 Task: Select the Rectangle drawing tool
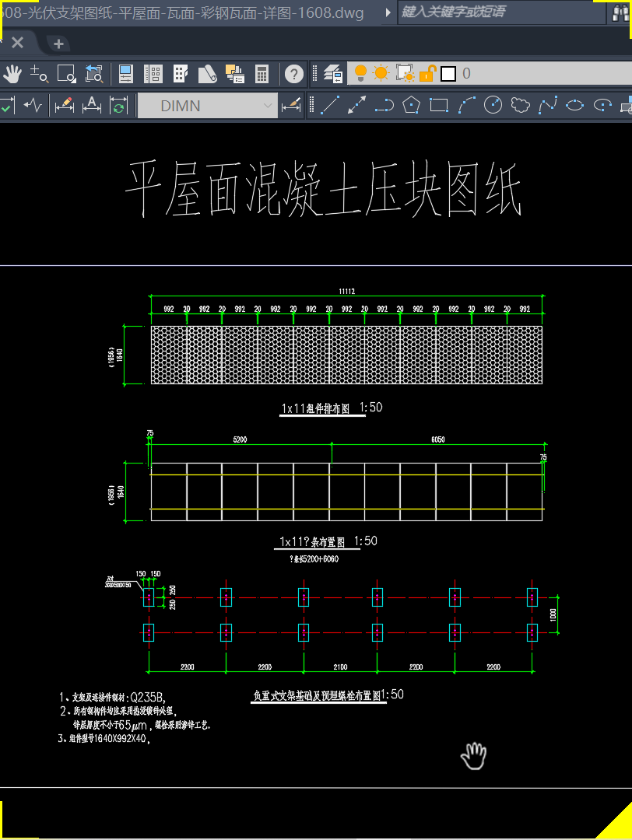pyautogui.click(x=437, y=103)
